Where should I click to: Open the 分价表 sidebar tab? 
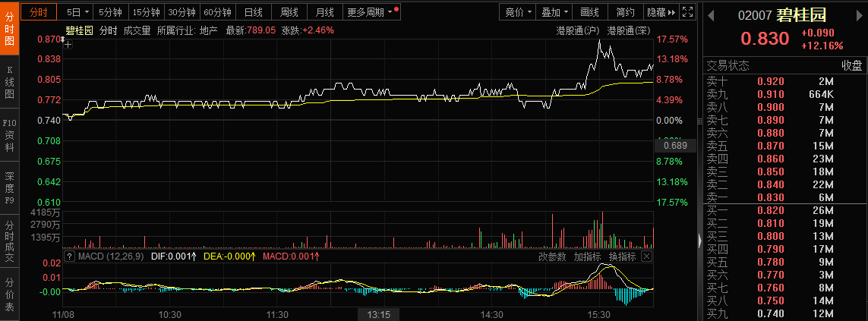9,294
